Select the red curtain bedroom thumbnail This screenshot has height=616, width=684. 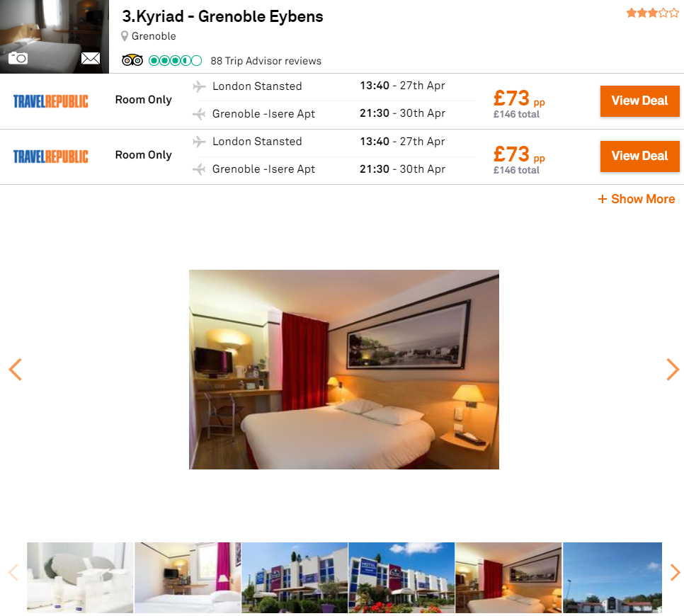[508, 577]
